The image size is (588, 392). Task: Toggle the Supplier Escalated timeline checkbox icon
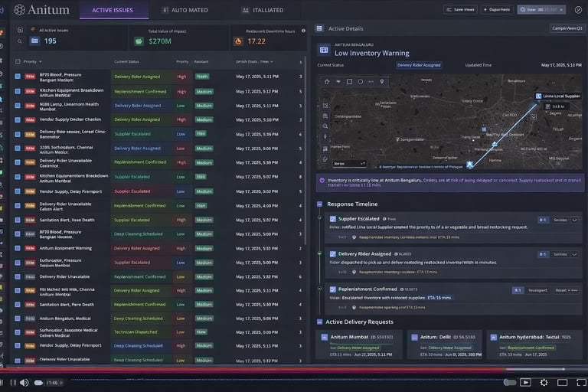pyautogui.click(x=332, y=219)
